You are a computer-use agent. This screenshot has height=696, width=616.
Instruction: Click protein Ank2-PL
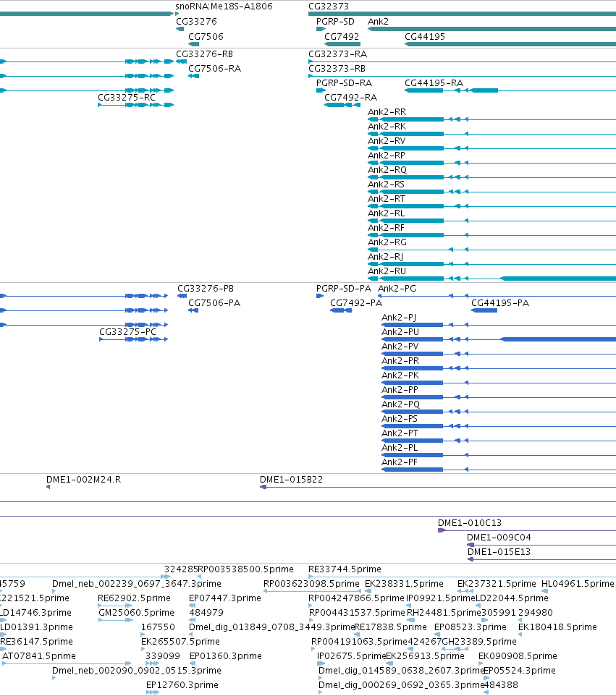[400, 447]
